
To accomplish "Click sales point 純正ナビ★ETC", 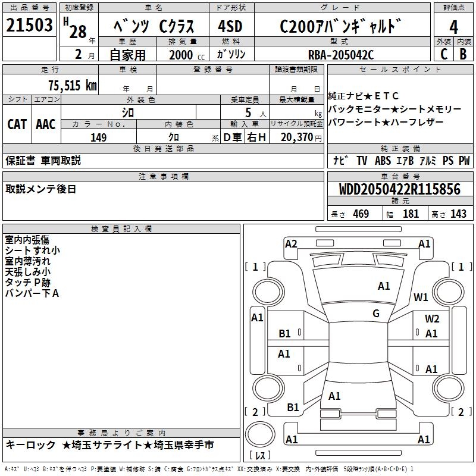I will pyautogui.click(x=363, y=96).
